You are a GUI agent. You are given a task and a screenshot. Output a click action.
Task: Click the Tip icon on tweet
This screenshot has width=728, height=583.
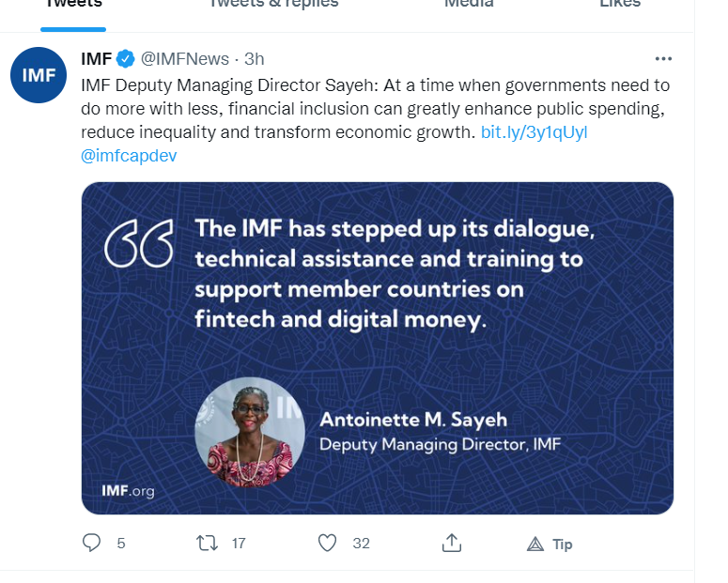[535, 544]
